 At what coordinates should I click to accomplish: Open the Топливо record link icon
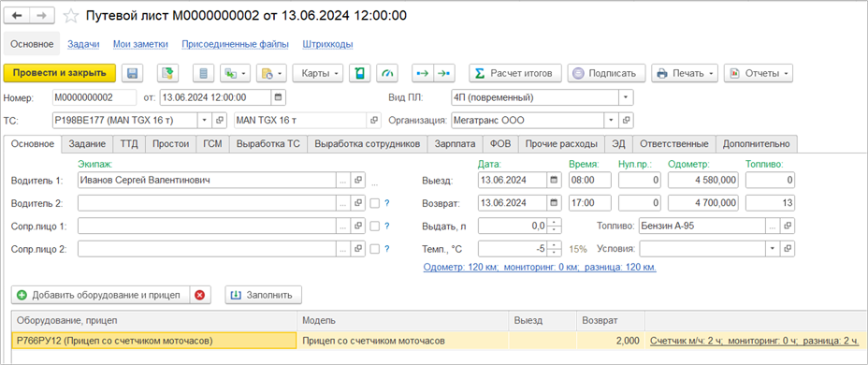pos(788,226)
